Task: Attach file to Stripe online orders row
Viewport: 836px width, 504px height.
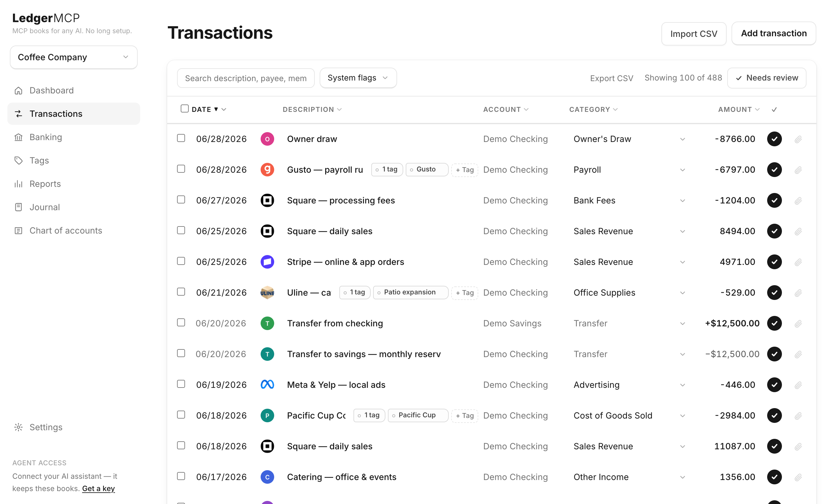Action: [798, 262]
